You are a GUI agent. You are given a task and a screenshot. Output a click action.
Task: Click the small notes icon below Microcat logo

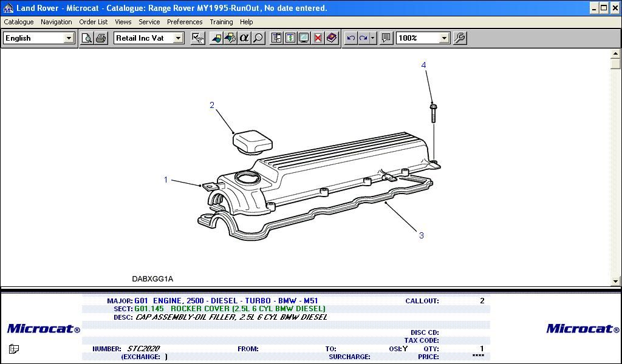click(x=14, y=349)
